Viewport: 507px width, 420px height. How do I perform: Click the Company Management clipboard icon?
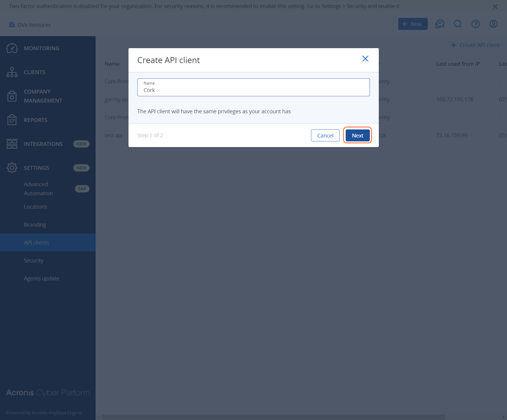pyautogui.click(x=12, y=96)
